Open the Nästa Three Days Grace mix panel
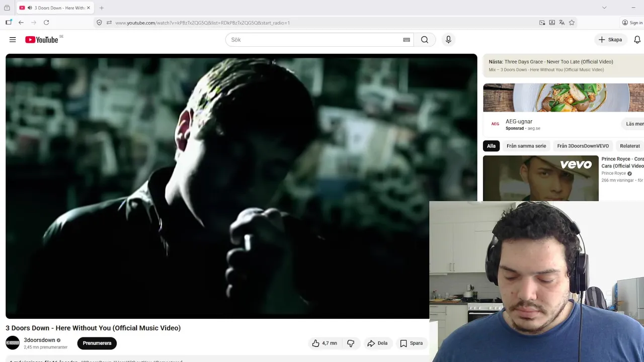644x362 pixels. point(563,65)
